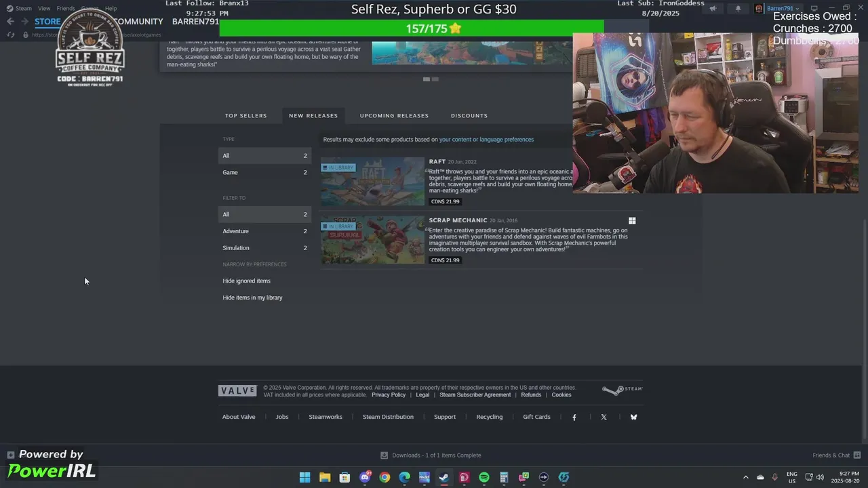
Task: Switch to the Top Sellers tab
Action: pyautogui.click(x=245, y=115)
